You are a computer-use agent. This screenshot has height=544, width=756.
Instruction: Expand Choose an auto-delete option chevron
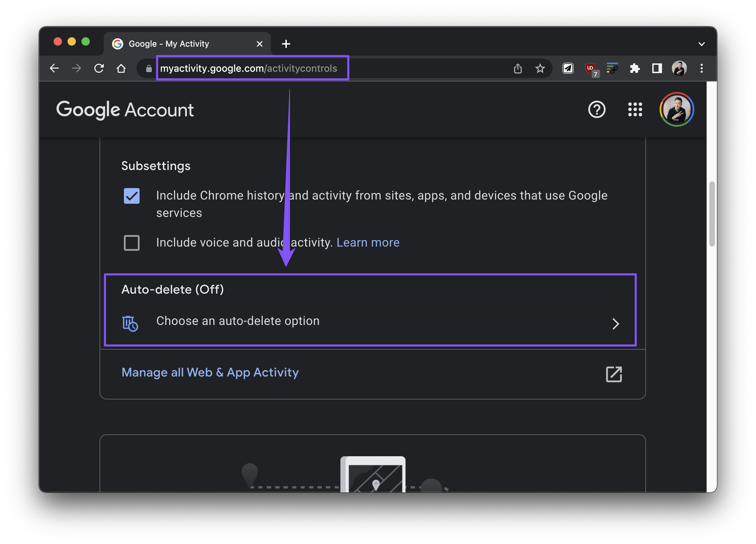pos(615,324)
